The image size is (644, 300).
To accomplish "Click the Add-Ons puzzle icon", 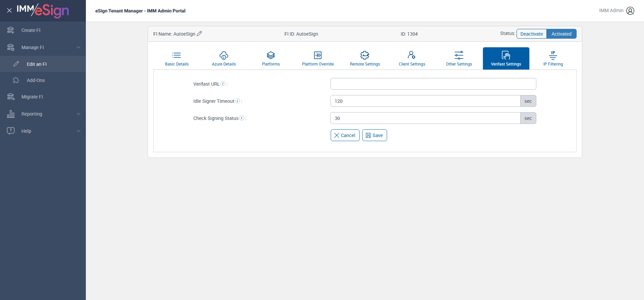I will point(16,80).
